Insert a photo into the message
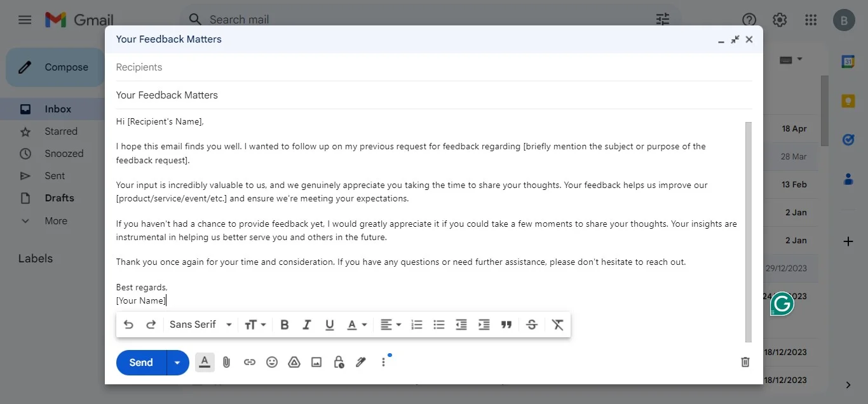This screenshot has width=868, height=404. [316, 362]
